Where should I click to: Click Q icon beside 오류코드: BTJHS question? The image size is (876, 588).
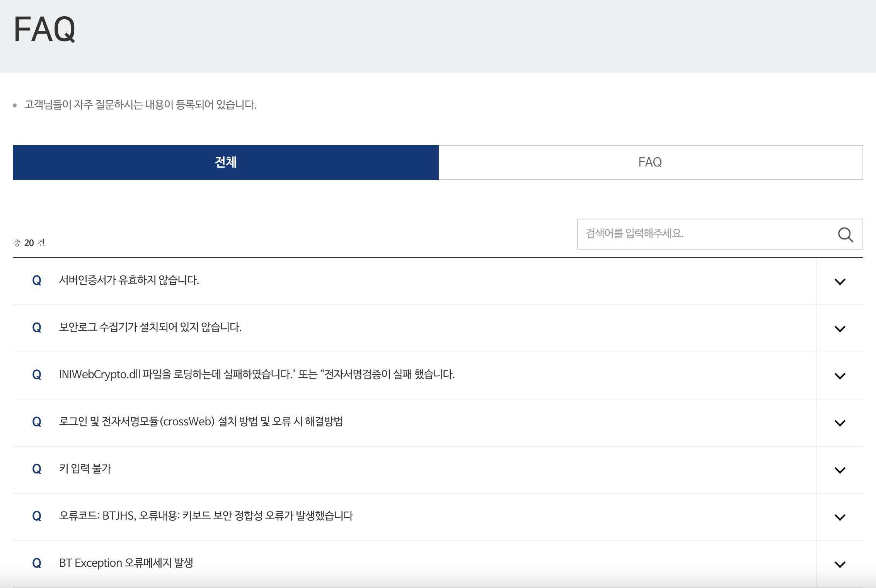(x=37, y=516)
